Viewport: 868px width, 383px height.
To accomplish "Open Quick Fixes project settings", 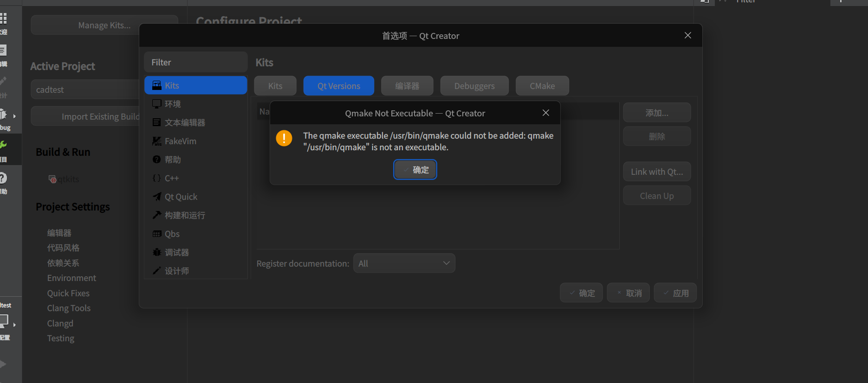I will 68,293.
